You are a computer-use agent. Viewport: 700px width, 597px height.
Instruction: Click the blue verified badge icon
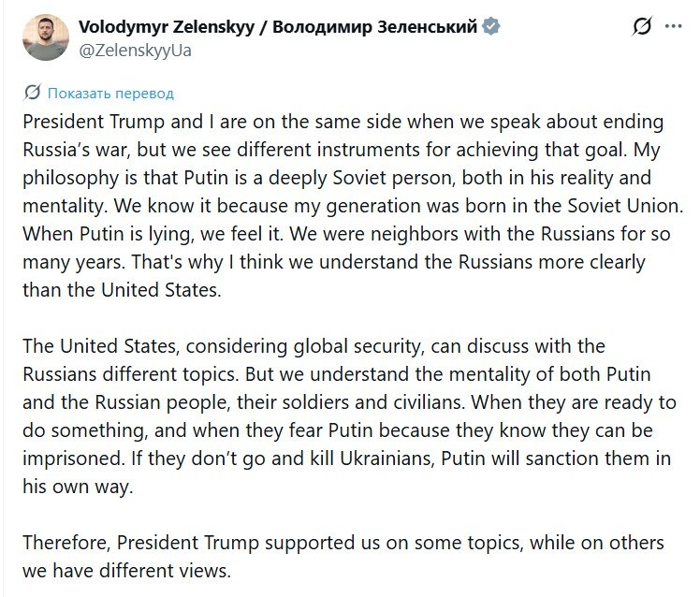tap(491, 27)
